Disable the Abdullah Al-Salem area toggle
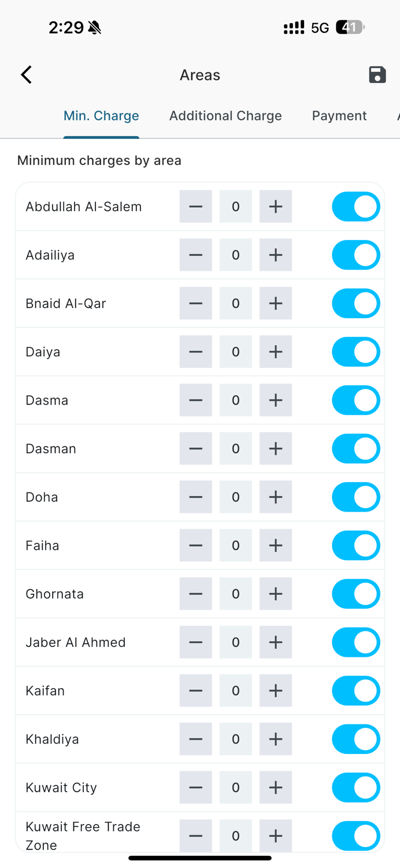The height and width of the screenshot is (868, 400). [x=355, y=207]
